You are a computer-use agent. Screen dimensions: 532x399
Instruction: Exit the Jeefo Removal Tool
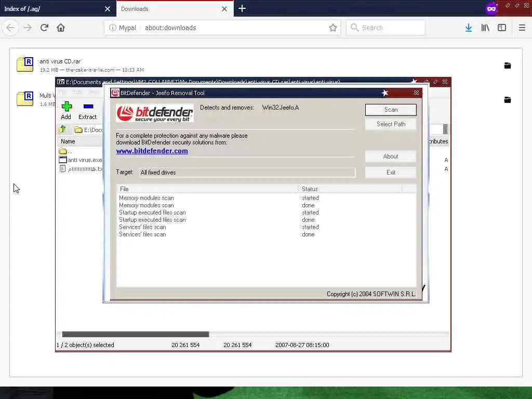(391, 172)
